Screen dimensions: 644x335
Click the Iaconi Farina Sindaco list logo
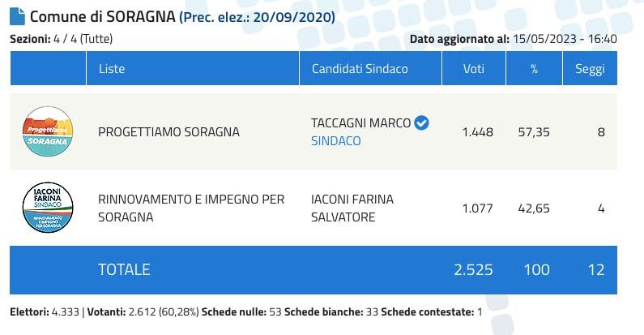(x=47, y=208)
